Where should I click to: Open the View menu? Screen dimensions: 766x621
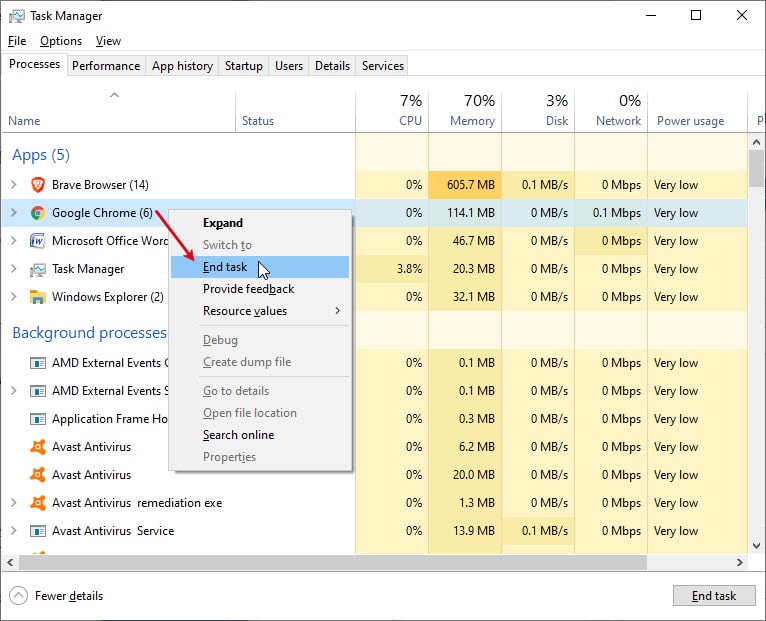(108, 41)
